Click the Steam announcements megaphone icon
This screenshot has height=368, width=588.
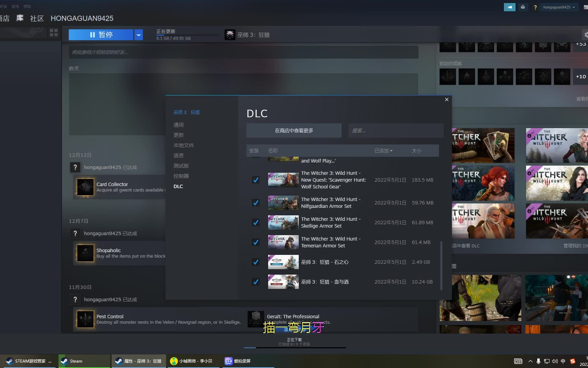[x=509, y=7]
